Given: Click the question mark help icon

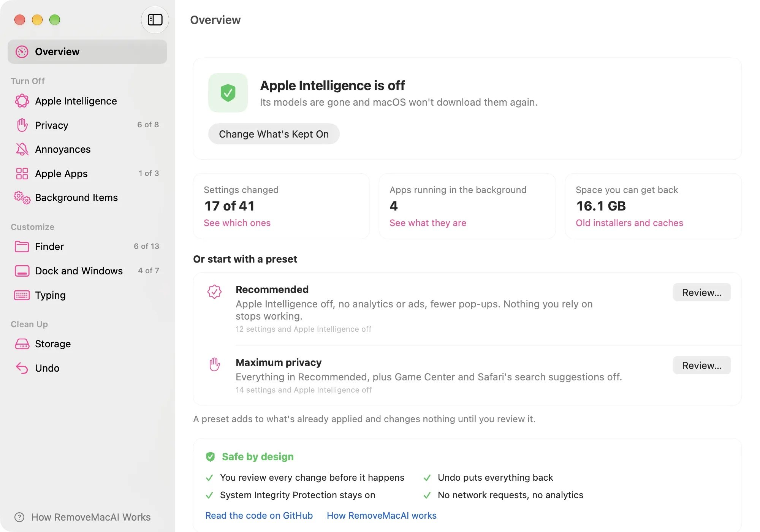Looking at the screenshot, I should 19,517.
